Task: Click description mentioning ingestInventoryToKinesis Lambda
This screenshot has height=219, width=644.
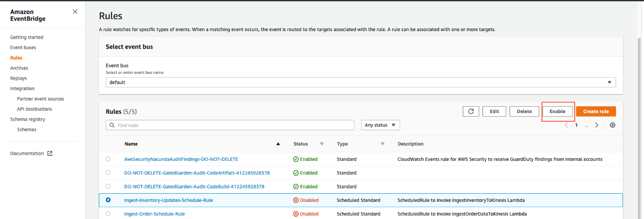Action: [x=461, y=200]
